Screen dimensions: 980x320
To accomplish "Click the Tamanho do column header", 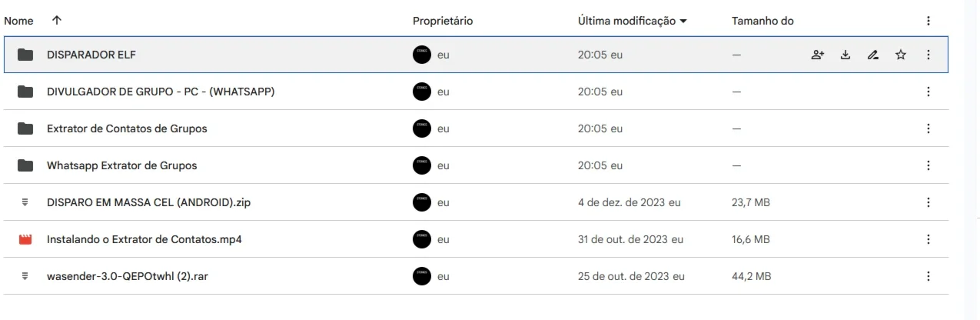I will click(762, 21).
